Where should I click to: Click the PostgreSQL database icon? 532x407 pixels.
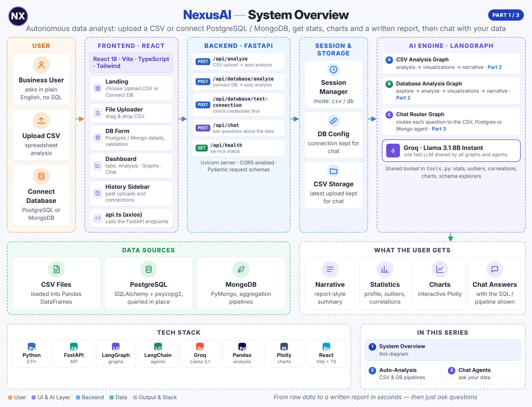tap(149, 269)
